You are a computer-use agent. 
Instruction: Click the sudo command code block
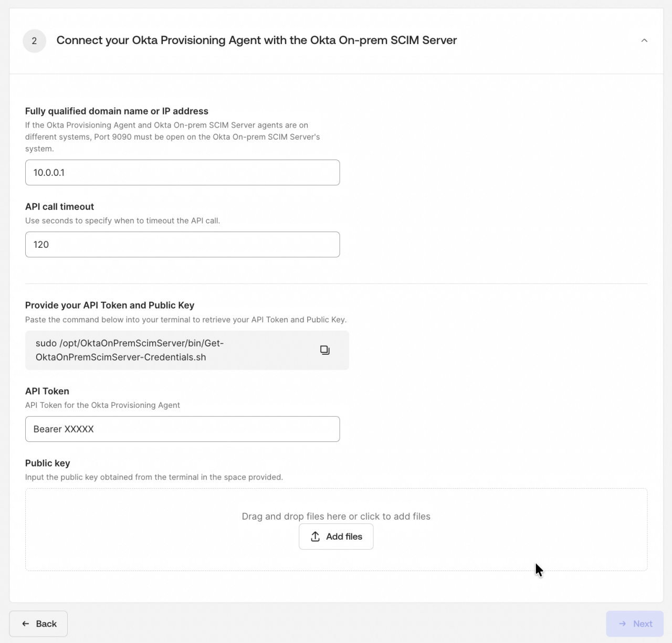tap(157, 350)
